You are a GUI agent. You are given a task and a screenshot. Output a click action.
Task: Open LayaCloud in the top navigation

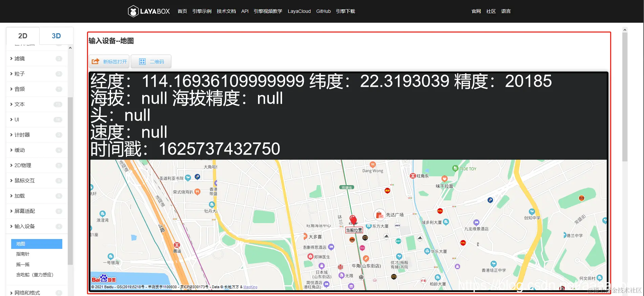click(x=299, y=11)
